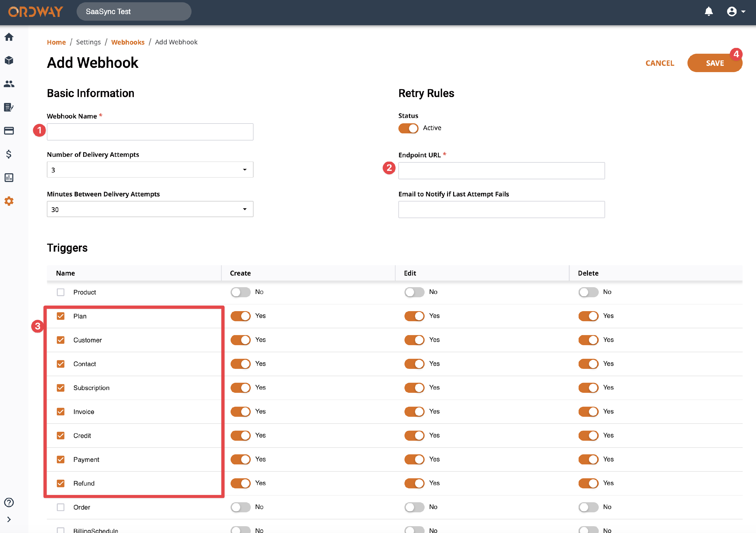Open Minutes Between Delivery Attempts dropdown
This screenshot has height=533, width=756.
pos(150,209)
